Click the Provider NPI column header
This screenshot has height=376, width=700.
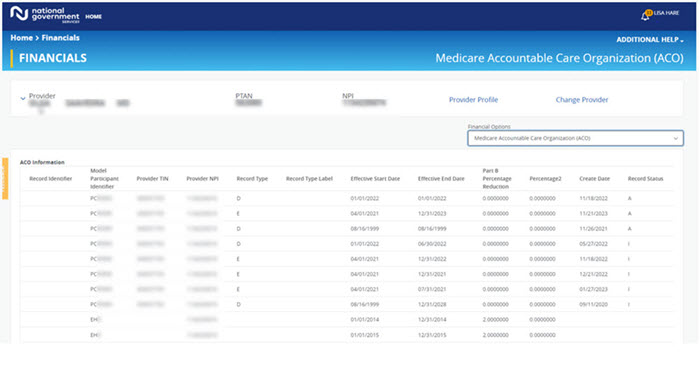[x=202, y=179]
